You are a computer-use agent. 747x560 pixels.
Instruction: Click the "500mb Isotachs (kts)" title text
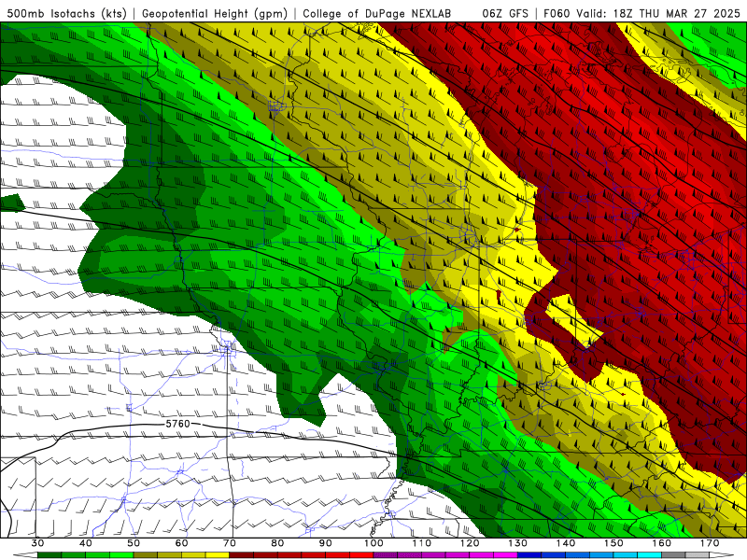tap(67, 13)
